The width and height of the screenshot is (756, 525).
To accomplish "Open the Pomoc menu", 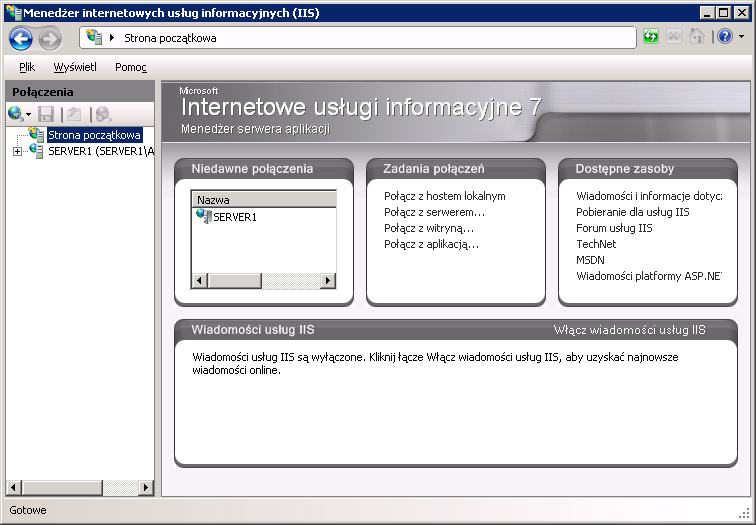I will 131,67.
